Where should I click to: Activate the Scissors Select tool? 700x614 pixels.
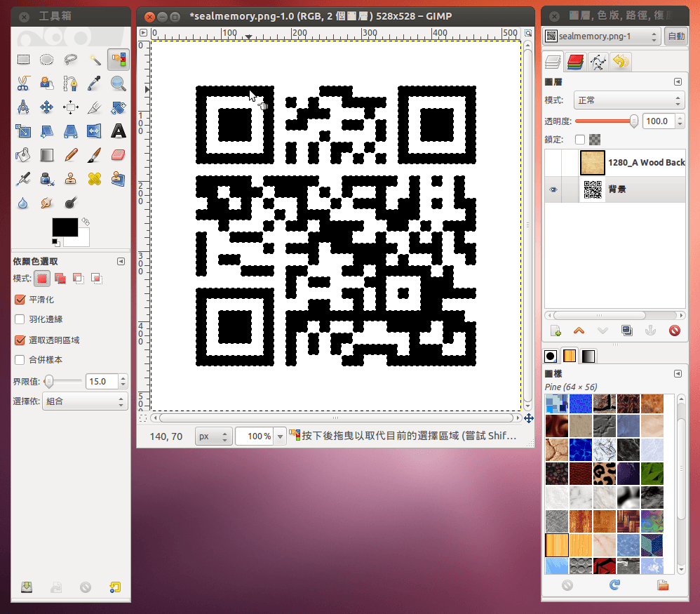point(23,84)
